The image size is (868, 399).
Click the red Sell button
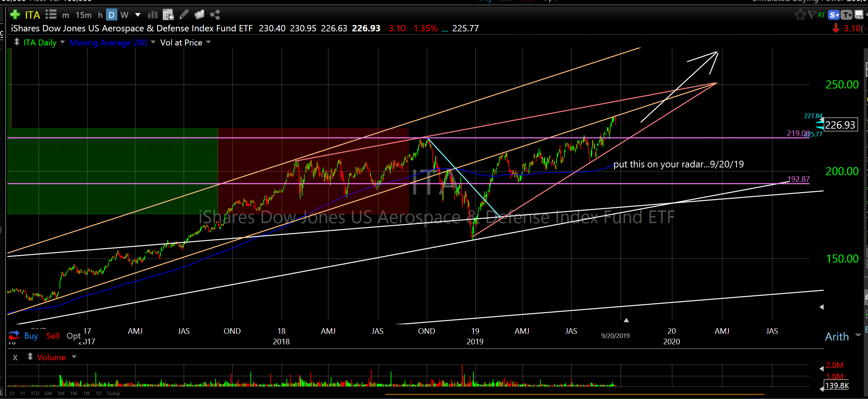(x=53, y=336)
